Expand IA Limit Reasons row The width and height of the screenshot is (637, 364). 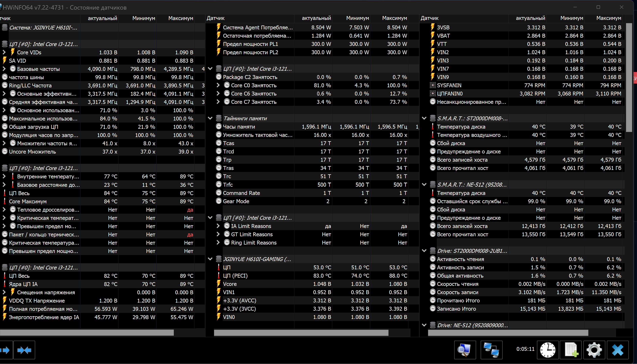coord(218,226)
